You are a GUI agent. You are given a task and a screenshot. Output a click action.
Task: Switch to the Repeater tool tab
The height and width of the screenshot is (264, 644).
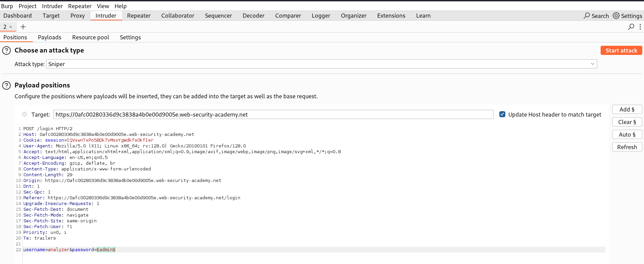139,16
